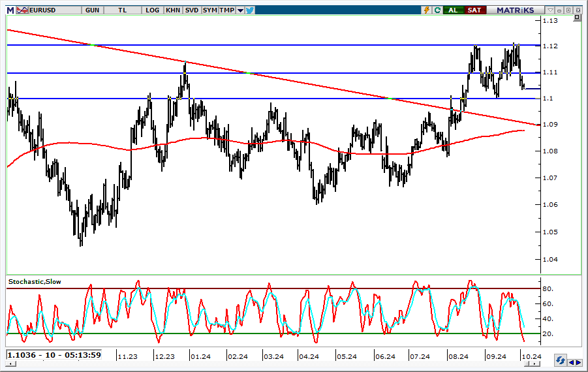The height and width of the screenshot is (372, 588).
Task: Toggle LOG scale on the chart
Action: (153, 10)
